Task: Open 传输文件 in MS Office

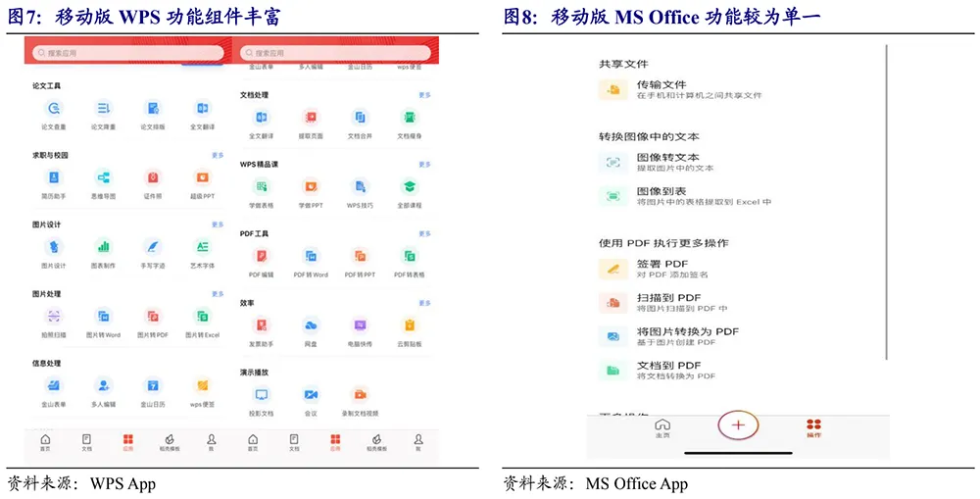Action: click(681, 89)
